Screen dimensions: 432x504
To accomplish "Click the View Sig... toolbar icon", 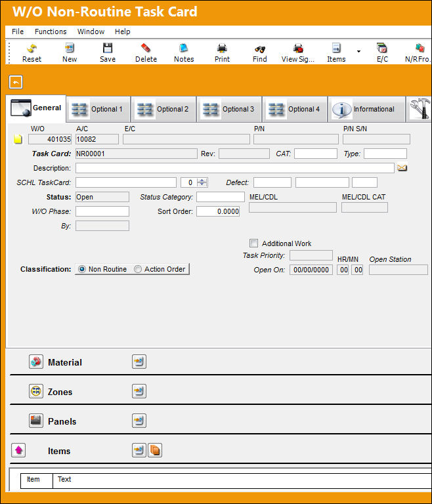I will [298, 53].
